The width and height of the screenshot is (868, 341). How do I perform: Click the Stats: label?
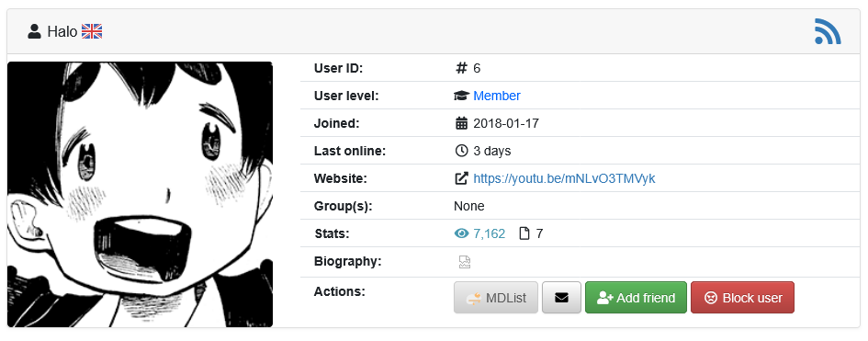click(x=332, y=233)
